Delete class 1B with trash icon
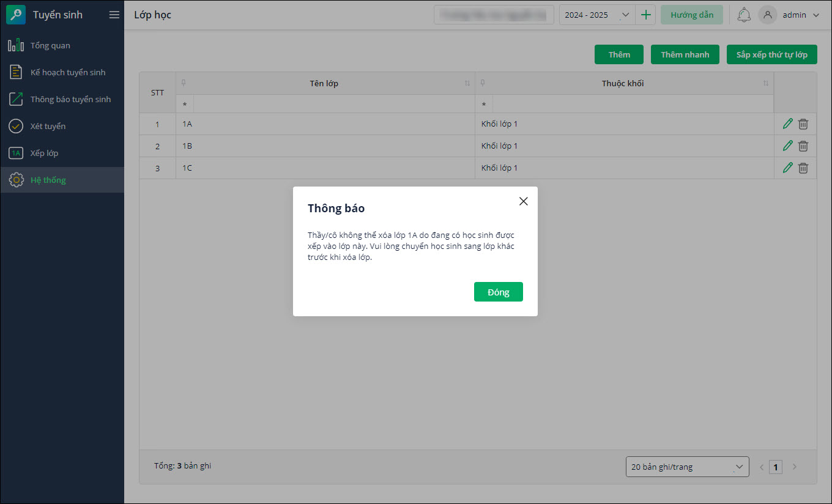Image resolution: width=832 pixels, height=504 pixels. point(803,146)
